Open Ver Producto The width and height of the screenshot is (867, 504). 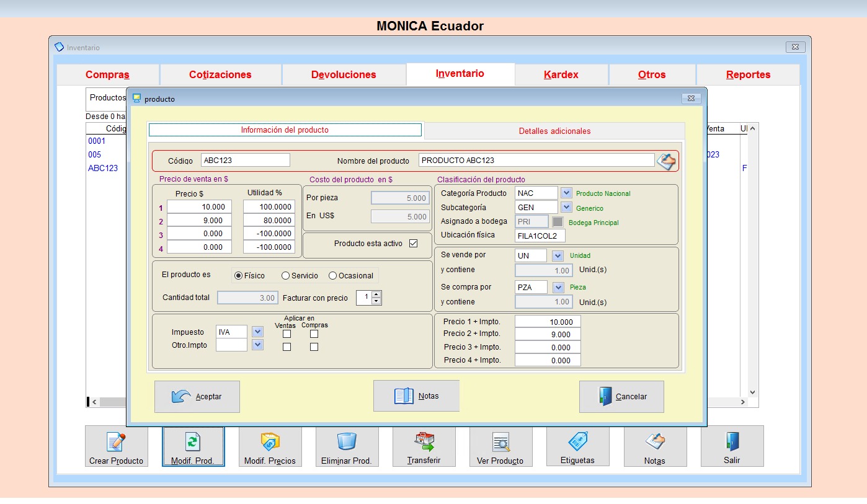(501, 446)
